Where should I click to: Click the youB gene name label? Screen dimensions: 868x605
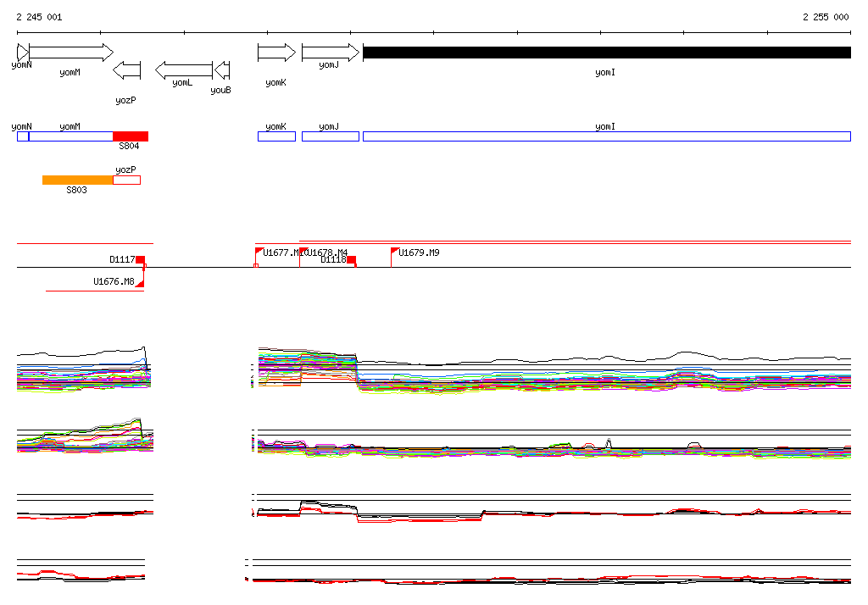pyautogui.click(x=221, y=90)
